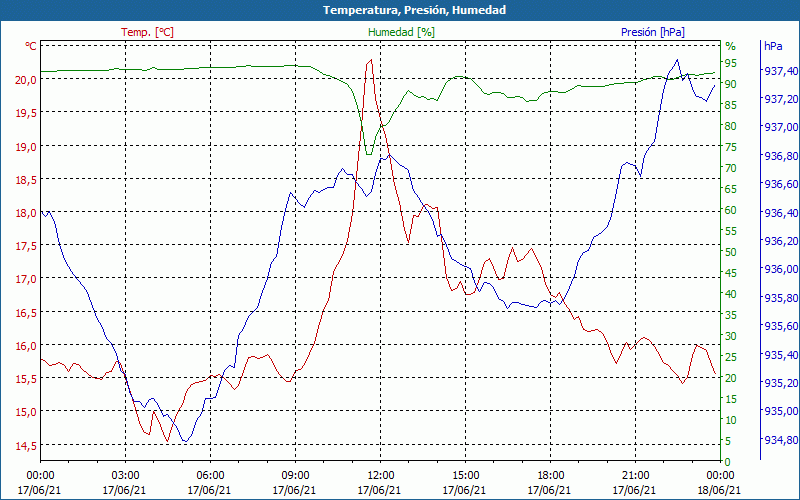
Task: Click the '18,0' temperature axis value
Action: pos(26,213)
